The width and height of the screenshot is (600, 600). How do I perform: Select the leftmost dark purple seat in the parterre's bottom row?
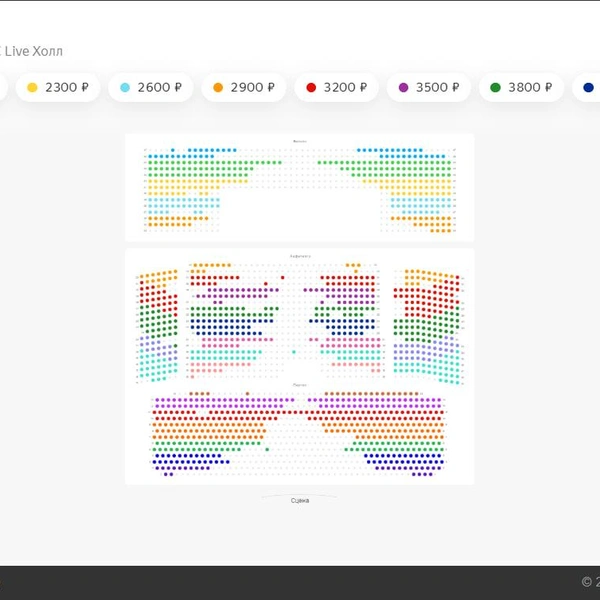point(166,474)
